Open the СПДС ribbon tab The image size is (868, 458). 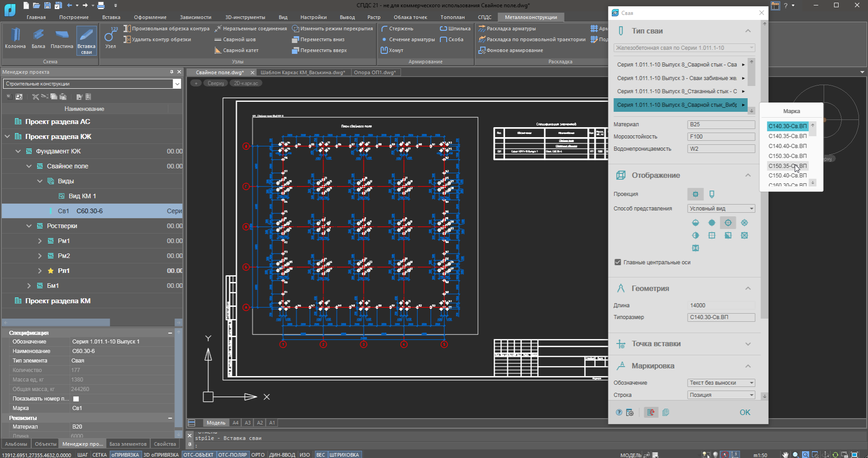485,17
